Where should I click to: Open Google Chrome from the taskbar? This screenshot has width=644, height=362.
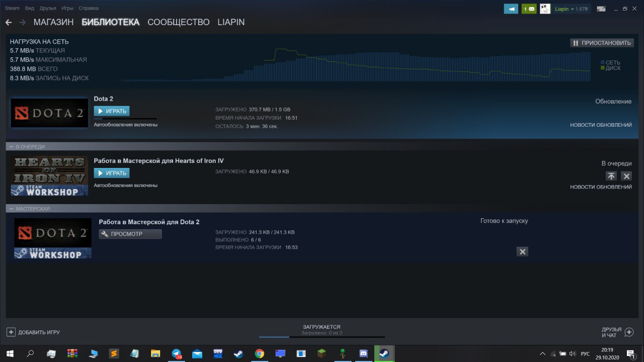[259, 353]
